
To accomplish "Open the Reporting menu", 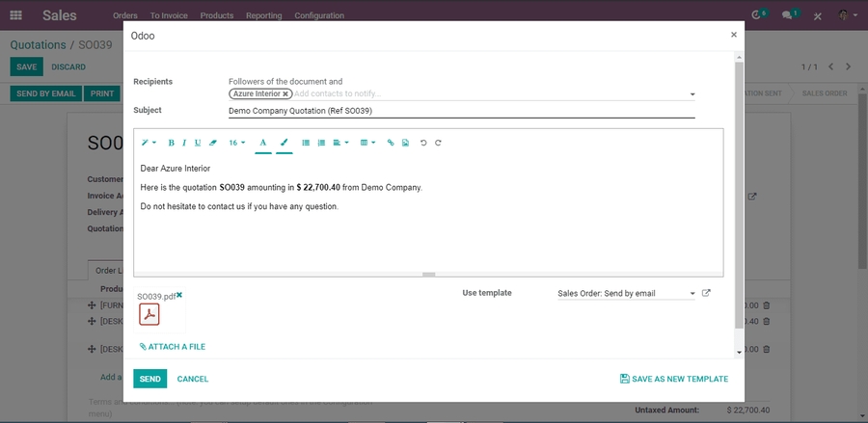I will (x=263, y=15).
